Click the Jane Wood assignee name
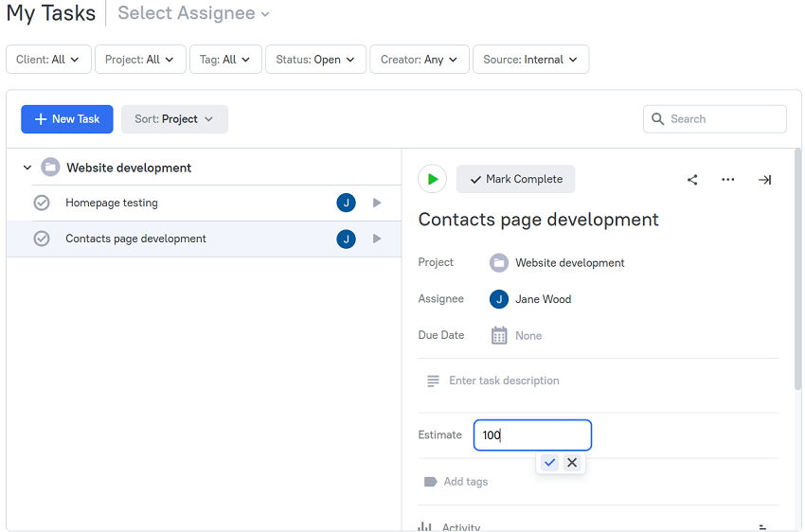The image size is (805, 532). click(544, 299)
